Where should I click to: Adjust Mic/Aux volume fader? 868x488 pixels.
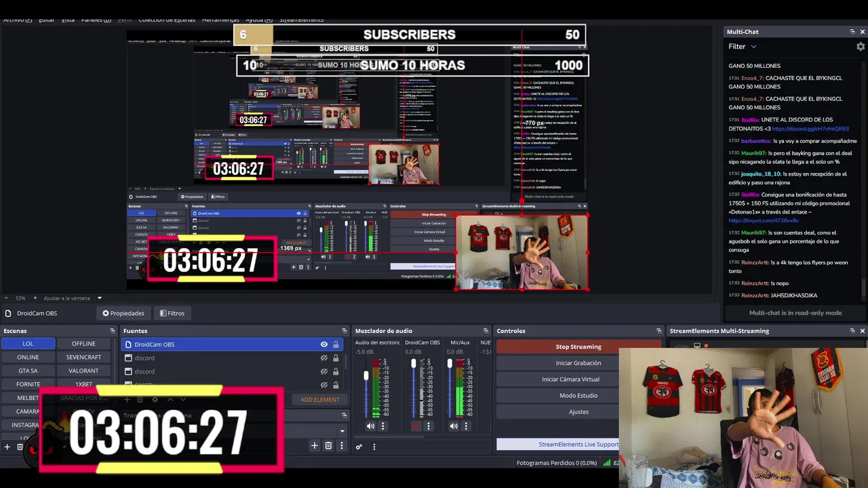pyautogui.click(x=450, y=365)
